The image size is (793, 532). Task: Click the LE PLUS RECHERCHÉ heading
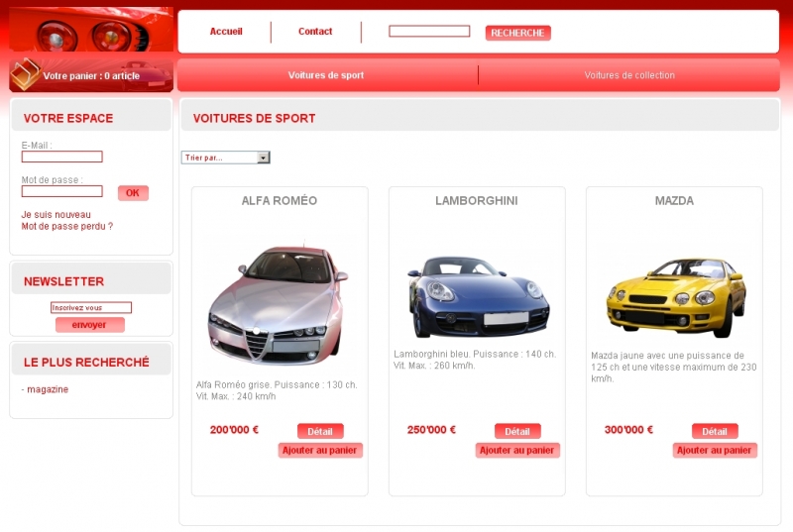[86, 363]
